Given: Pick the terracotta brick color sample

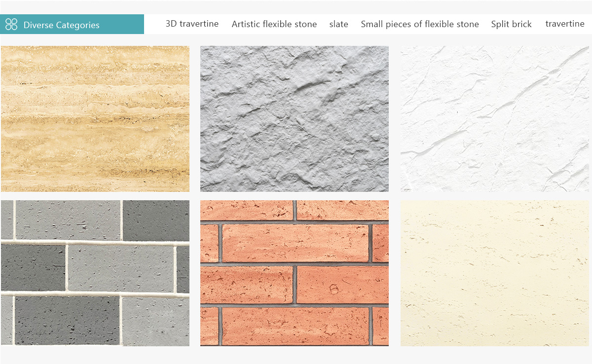Looking at the screenshot, I should point(295,273).
